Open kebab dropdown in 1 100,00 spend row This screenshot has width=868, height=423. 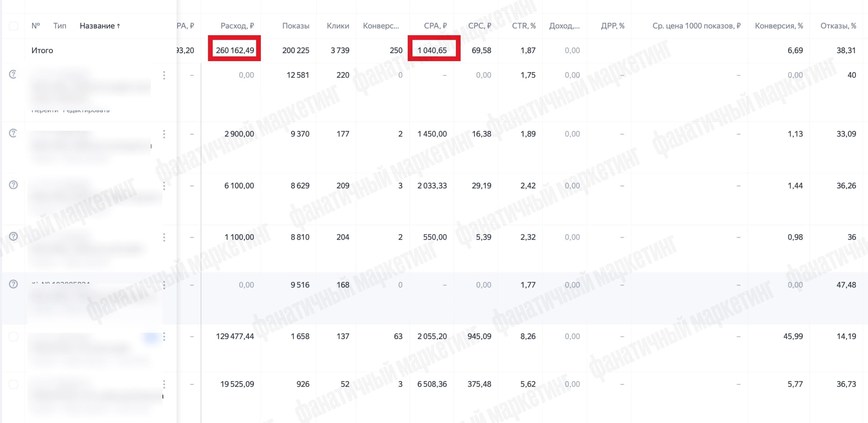pos(164,237)
